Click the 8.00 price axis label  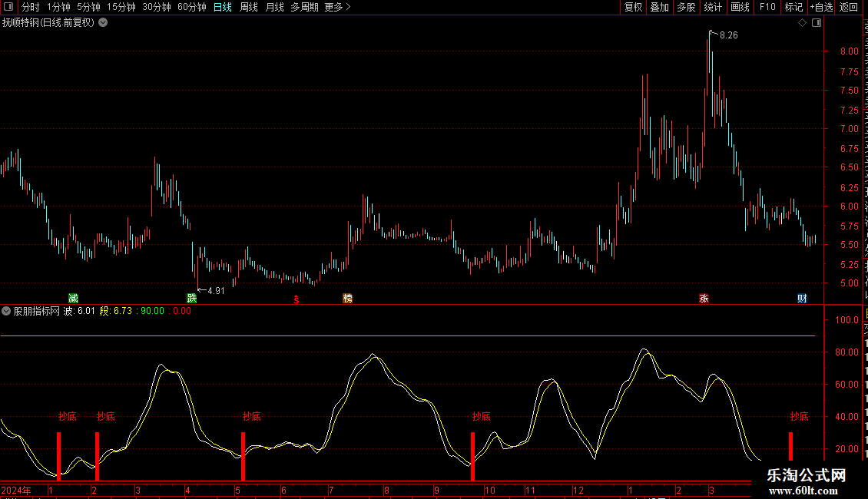click(x=849, y=51)
